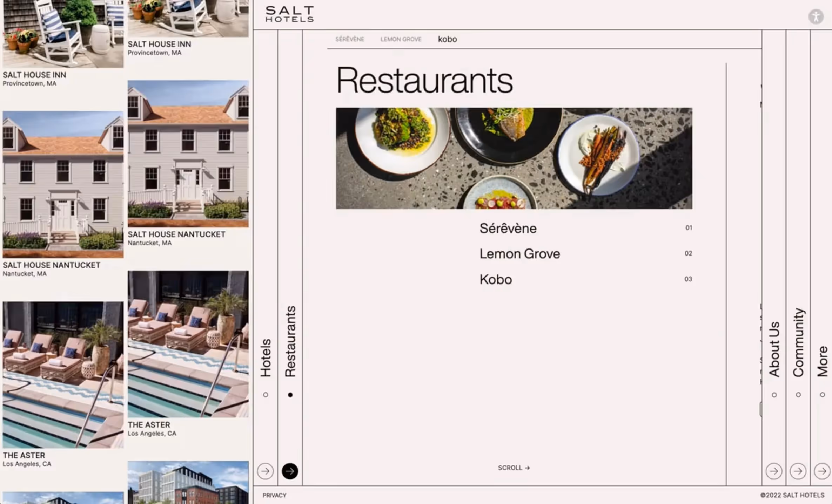This screenshot has width=832, height=504.
Task: Click the black arrow button under Restaurants
Action: pyautogui.click(x=290, y=471)
